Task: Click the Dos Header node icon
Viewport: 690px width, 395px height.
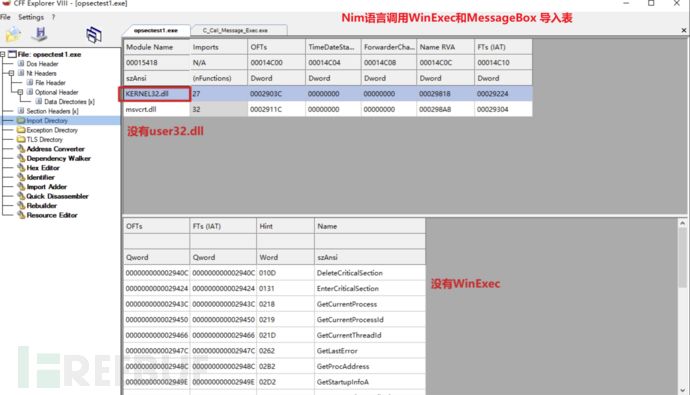Action: click(x=21, y=64)
